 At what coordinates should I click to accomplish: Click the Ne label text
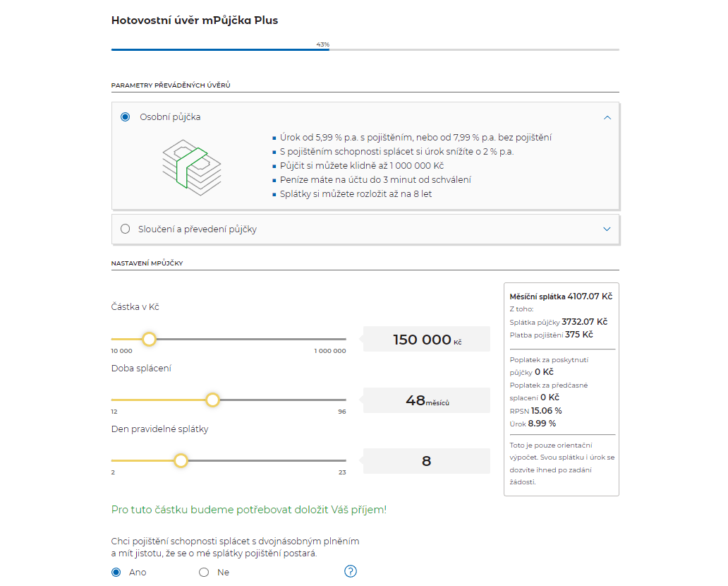[224, 572]
